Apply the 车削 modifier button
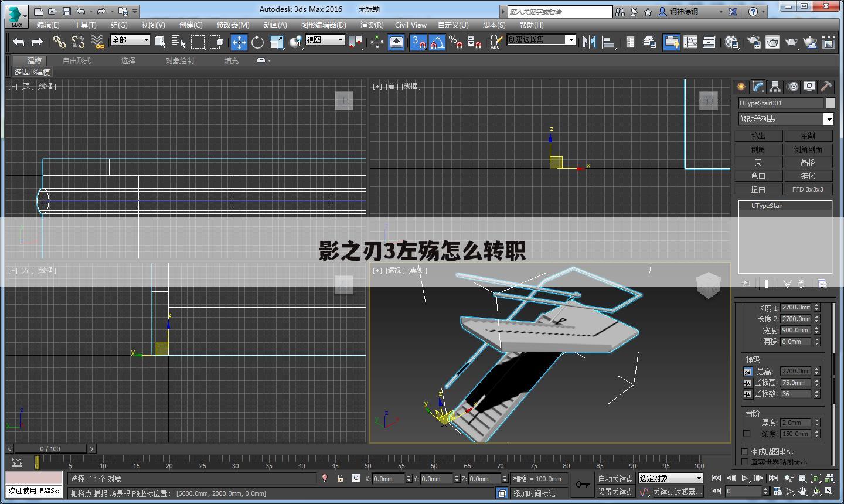 [808, 136]
